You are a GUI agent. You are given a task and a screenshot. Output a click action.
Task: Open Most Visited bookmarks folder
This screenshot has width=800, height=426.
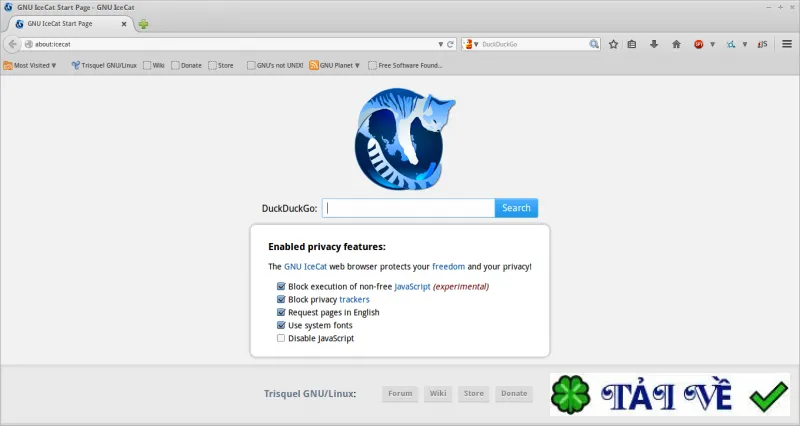click(x=30, y=65)
